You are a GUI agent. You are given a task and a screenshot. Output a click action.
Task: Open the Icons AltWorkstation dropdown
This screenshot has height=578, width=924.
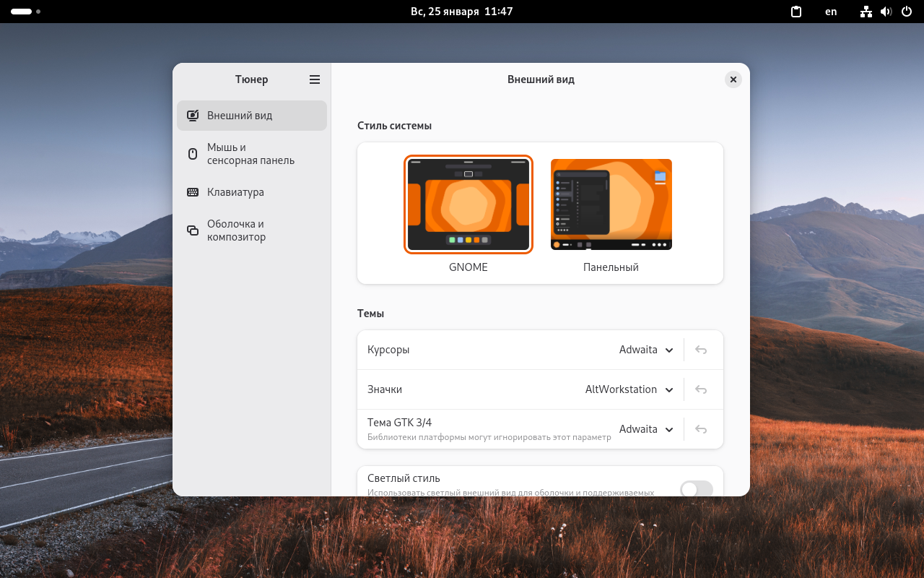[629, 389]
